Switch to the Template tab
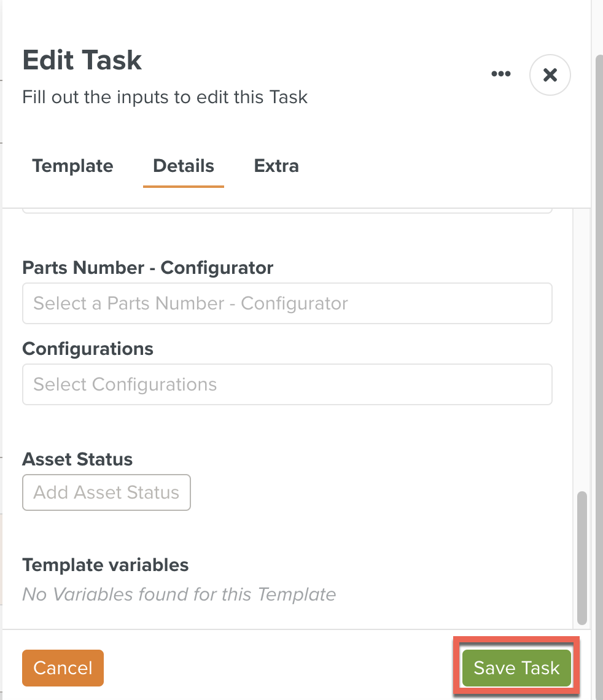 click(72, 166)
